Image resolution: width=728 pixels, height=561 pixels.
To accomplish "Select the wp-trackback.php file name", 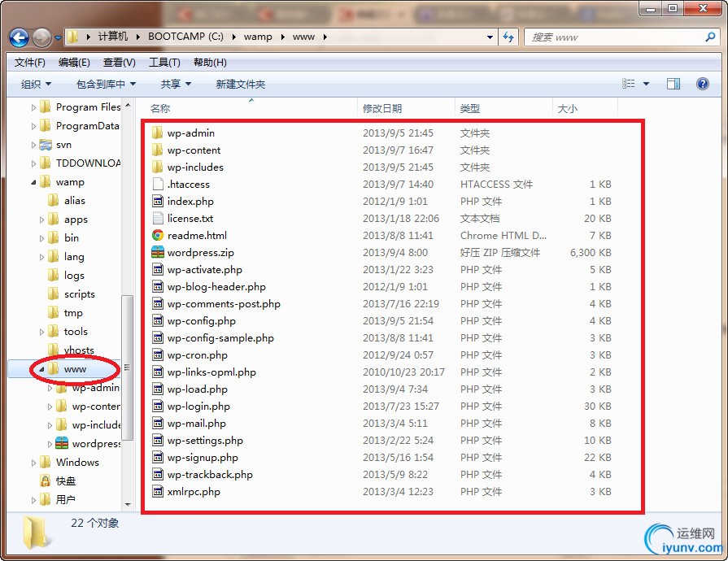I will [210, 475].
